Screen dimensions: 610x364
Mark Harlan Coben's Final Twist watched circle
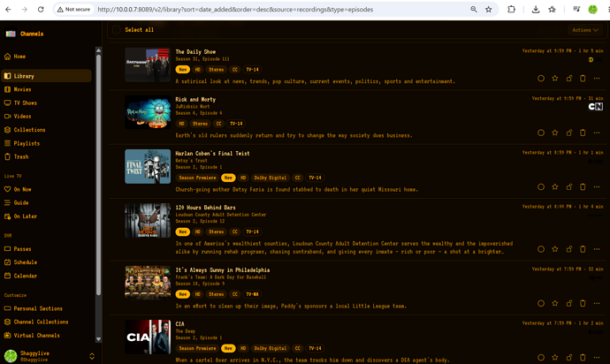(x=541, y=187)
